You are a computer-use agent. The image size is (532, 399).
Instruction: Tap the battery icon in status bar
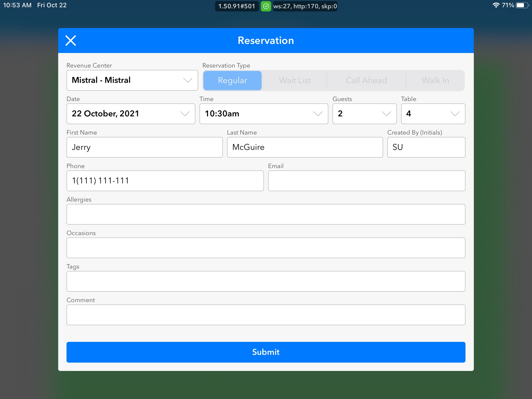522,5
